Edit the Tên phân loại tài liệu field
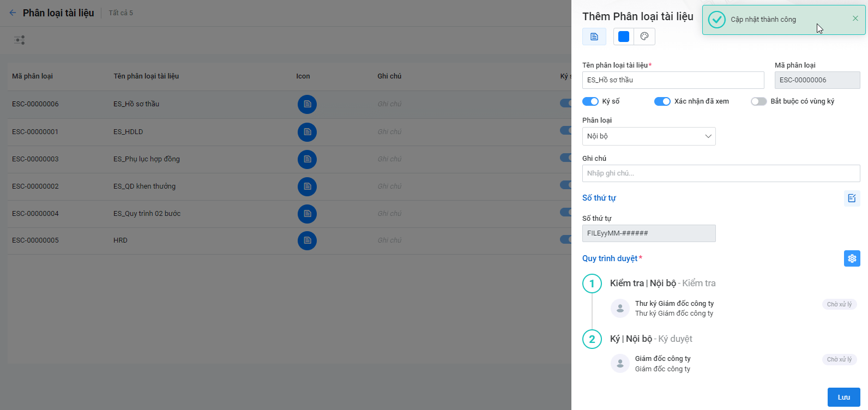The image size is (868, 410). point(673,80)
